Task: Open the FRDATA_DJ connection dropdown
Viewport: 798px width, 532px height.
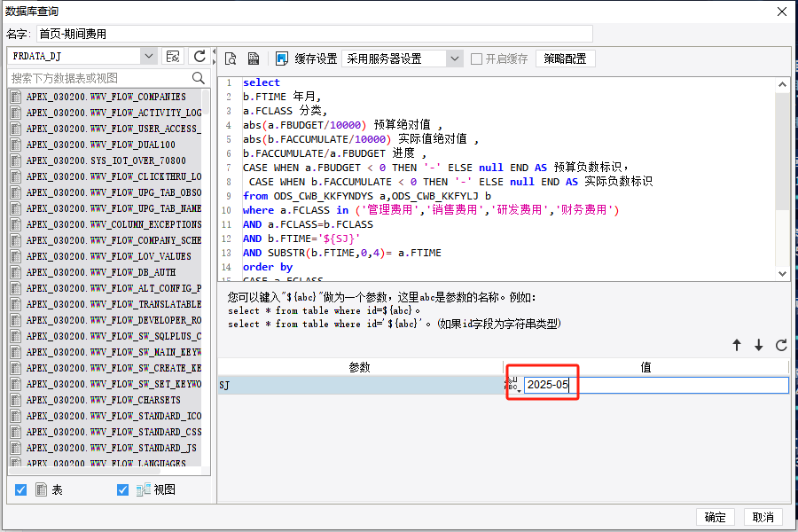Action: pos(149,56)
